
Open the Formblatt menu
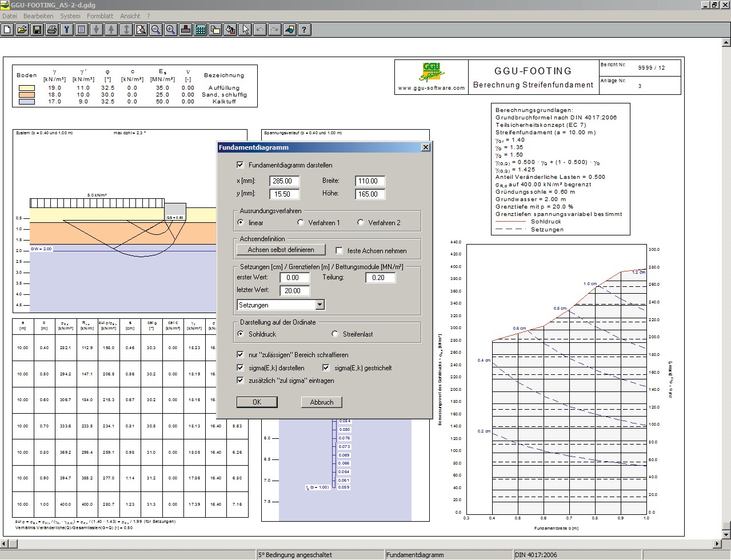click(100, 16)
